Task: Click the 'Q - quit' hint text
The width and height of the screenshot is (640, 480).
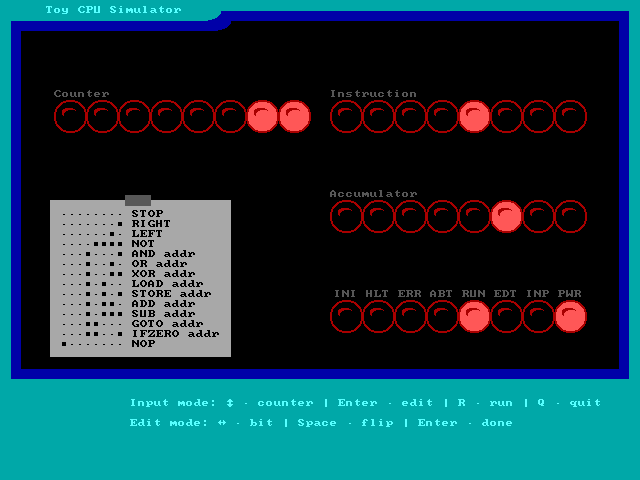Action: [x=568, y=403]
